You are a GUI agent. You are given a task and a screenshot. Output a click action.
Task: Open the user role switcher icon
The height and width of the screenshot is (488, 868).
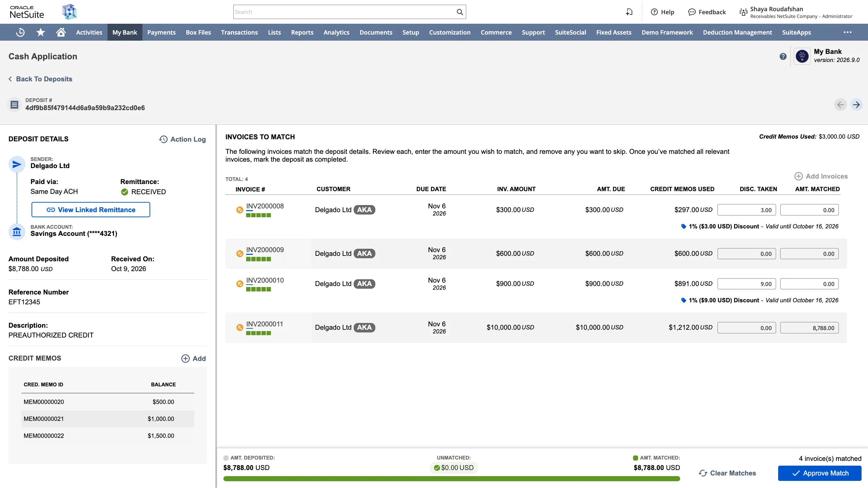[743, 12]
